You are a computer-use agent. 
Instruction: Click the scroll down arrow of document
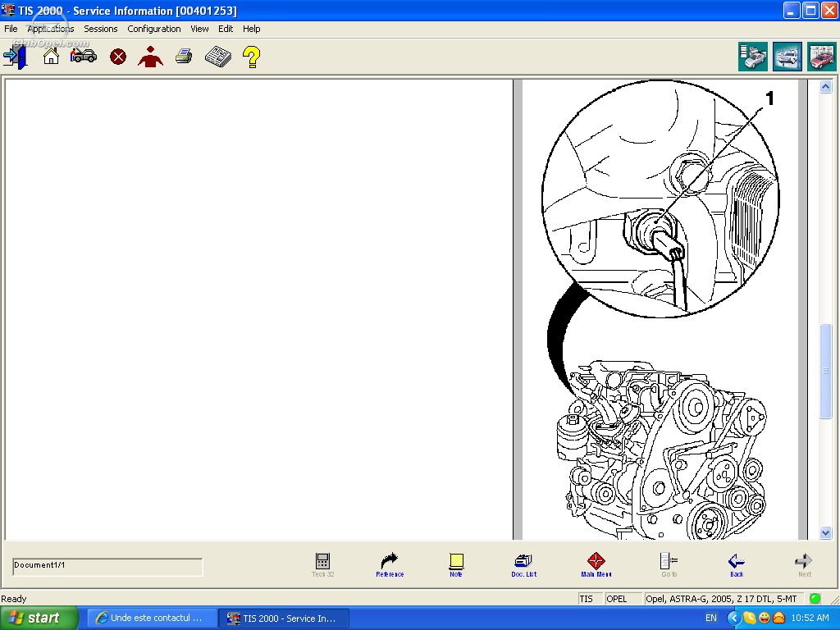(x=825, y=532)
